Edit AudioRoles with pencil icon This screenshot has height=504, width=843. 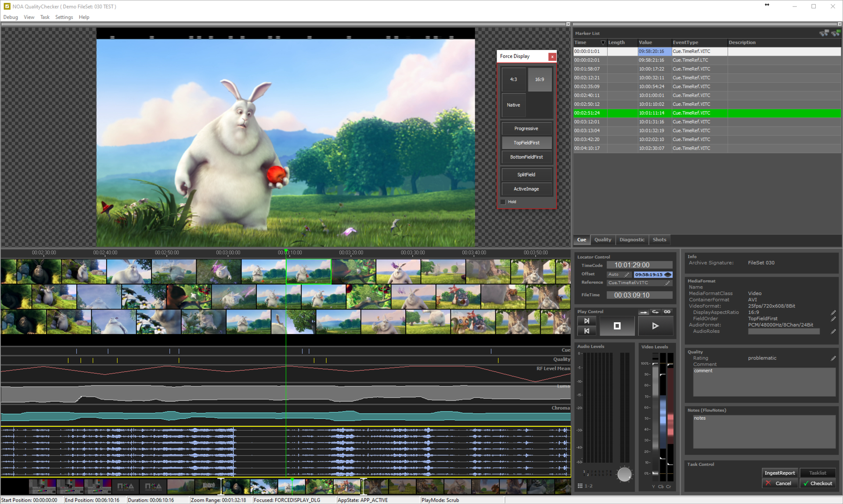pyautogui.click(x=833, y=331)
